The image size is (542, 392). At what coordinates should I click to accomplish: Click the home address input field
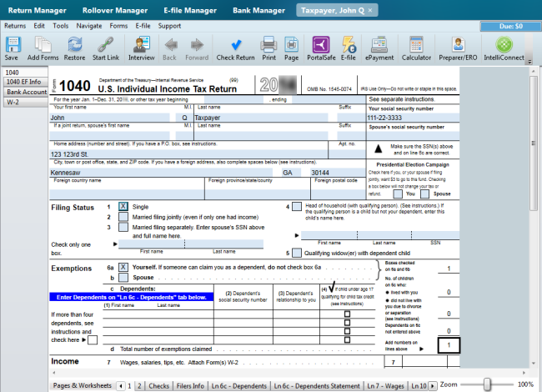[x=192, y=154]
